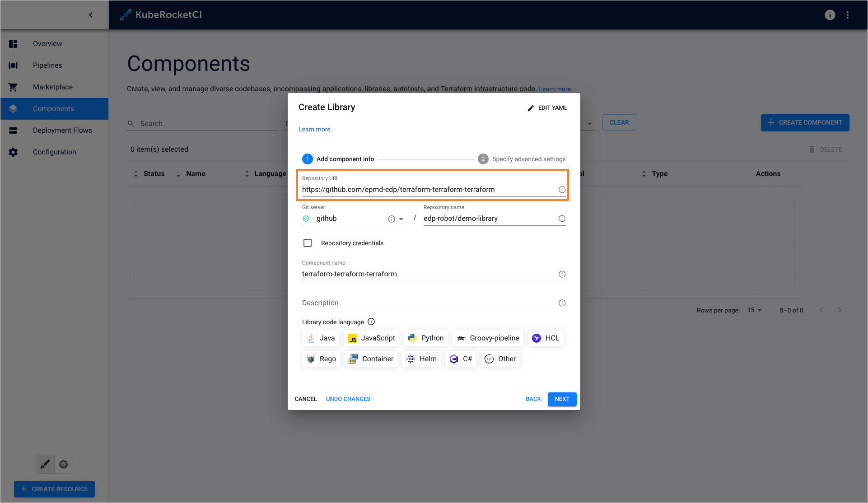Click the Component name info icon
This screenshot has width=868, height=503.
[562, 274]
